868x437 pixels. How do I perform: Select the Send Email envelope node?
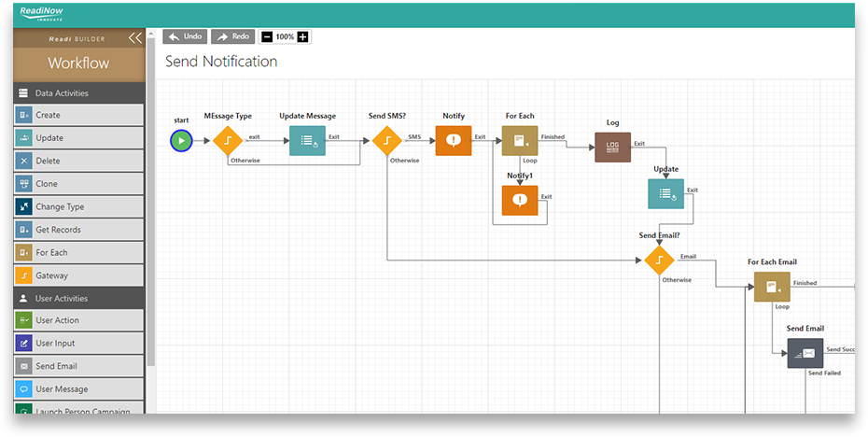tap(805, 353)
